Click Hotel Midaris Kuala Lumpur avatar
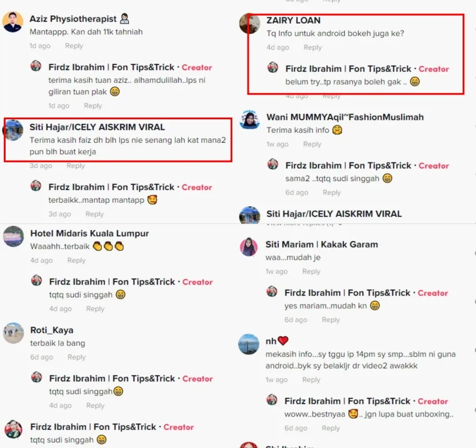Image resolution: width=476 pixels, height=448 pixels. pyautogui.click(x=13, y=236)
